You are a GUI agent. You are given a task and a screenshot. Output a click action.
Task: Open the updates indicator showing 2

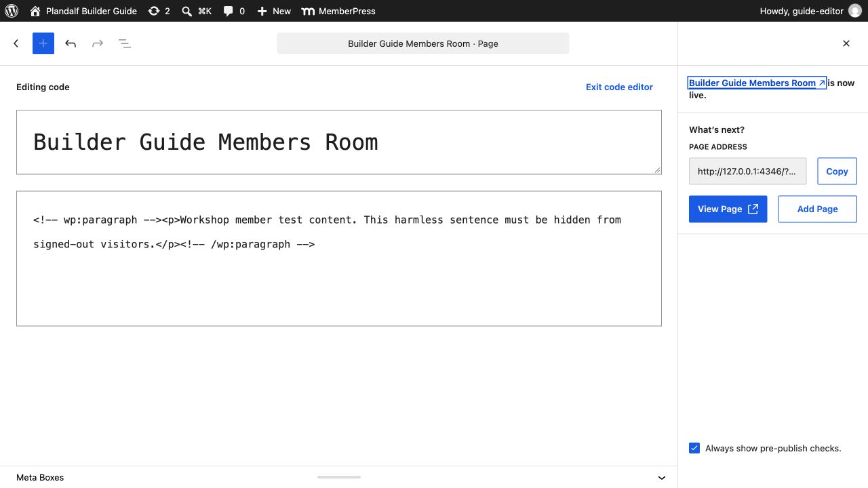pos(159,11)
